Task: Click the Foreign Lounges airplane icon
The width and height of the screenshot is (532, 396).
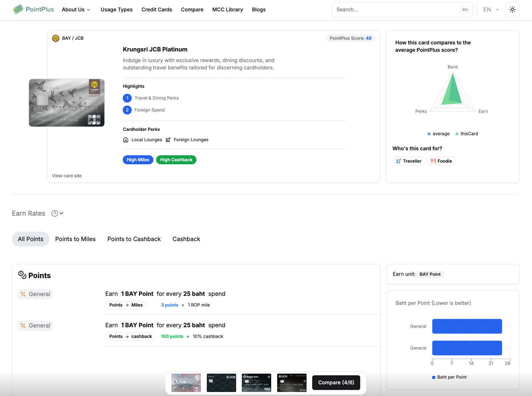Action: [168, 140]
